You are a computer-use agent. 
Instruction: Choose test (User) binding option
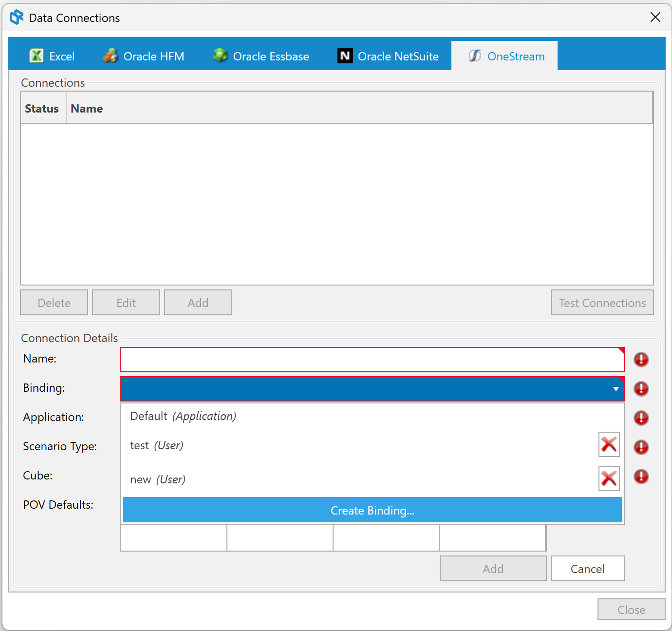[x=360, y=445]
